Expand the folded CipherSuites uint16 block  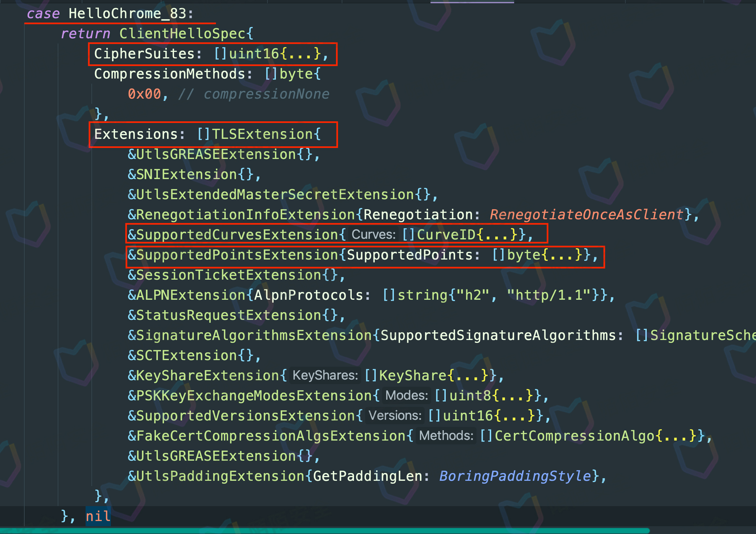coord(301,54)
